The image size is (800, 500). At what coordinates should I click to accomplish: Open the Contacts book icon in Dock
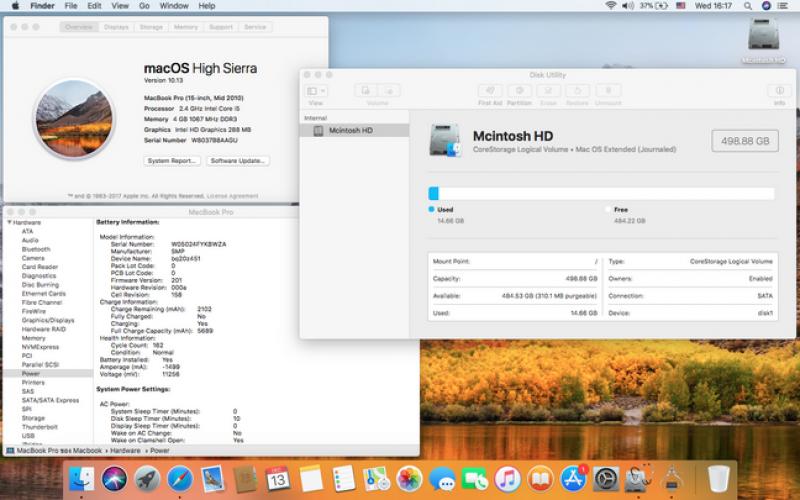tap(245, 479)
